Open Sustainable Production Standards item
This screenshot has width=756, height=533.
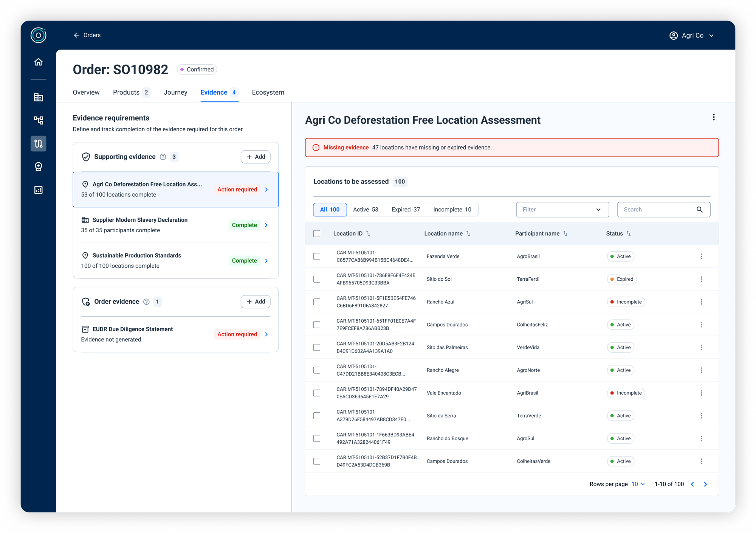pos(176,261)
